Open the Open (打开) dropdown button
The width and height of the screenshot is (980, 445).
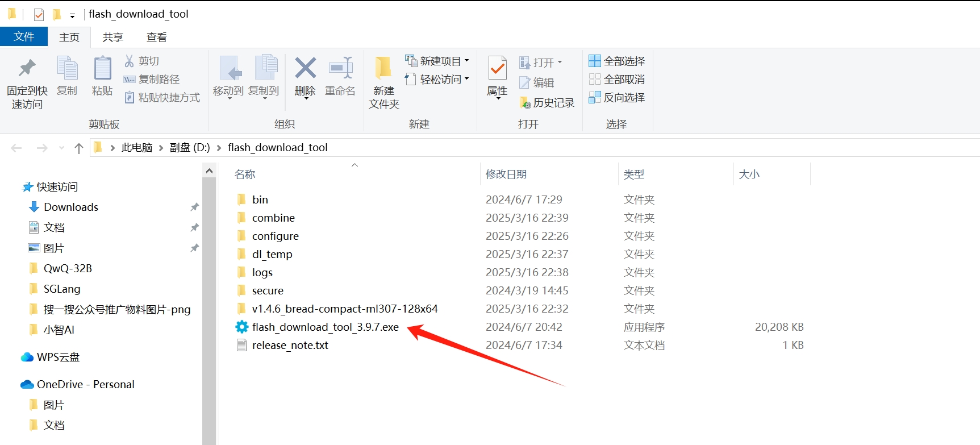[541, 62]
